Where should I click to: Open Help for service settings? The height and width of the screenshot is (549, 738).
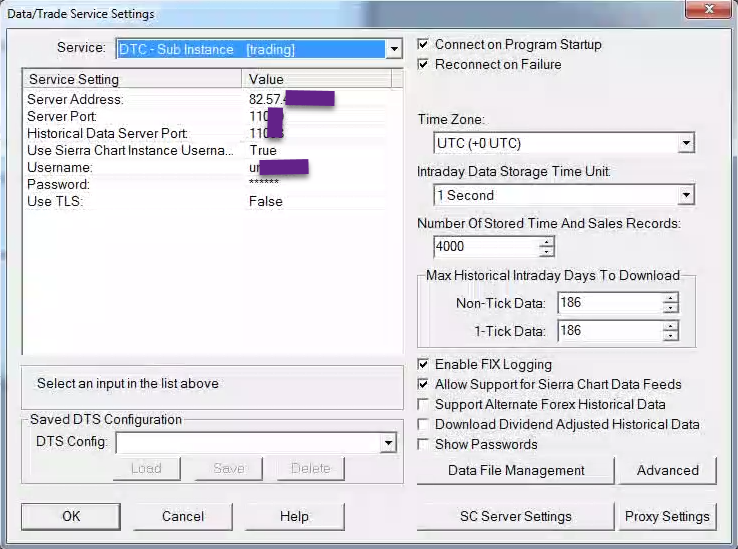point(294,517)
